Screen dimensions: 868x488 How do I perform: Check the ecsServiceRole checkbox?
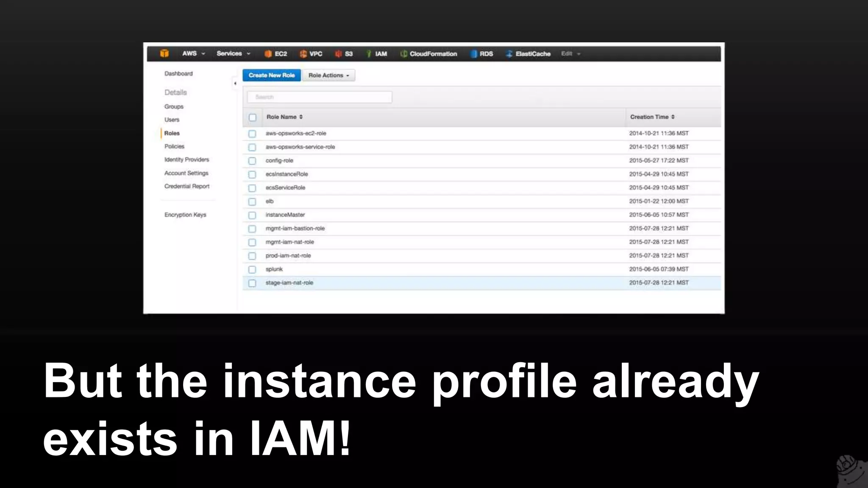[x=252, y=188]
